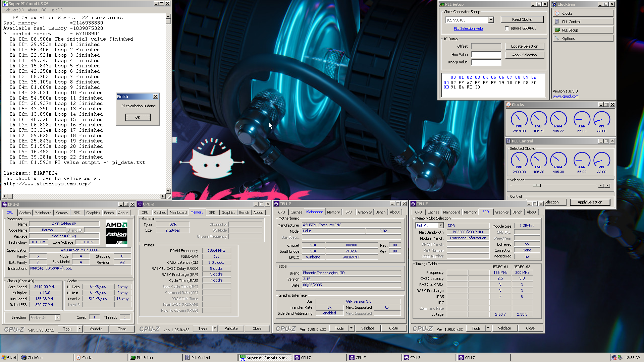Screen dimensions: 644x362
Task: Click Update Selection in PLL Setup
Action: point(524,46)
